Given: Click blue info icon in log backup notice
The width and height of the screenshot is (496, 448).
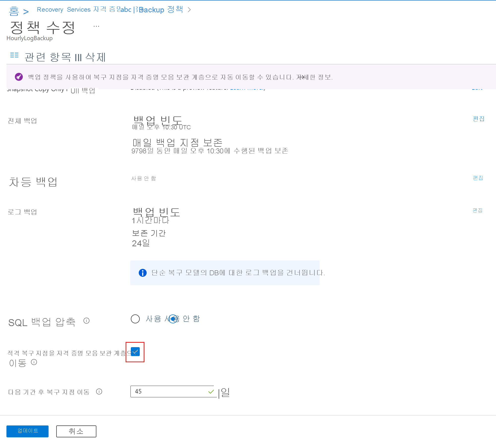Looking at the screenshot, I should tap(142, 273).
